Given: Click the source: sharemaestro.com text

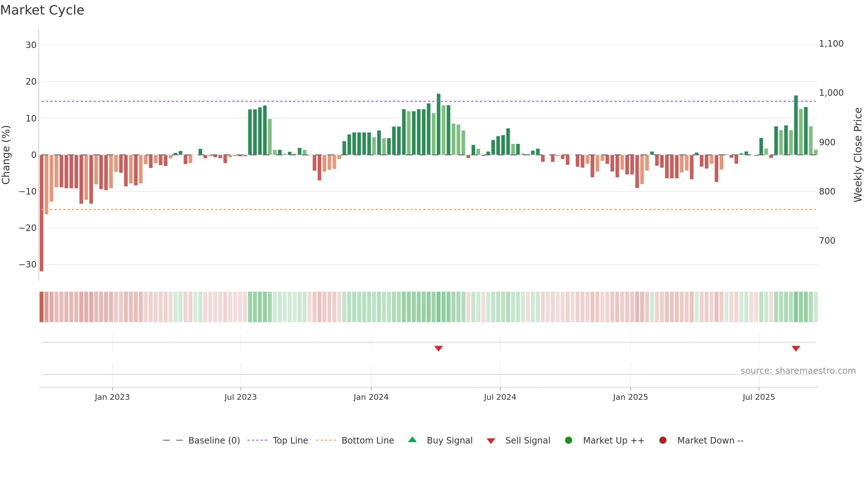Looking at the screenshot, I should (798, 371).
